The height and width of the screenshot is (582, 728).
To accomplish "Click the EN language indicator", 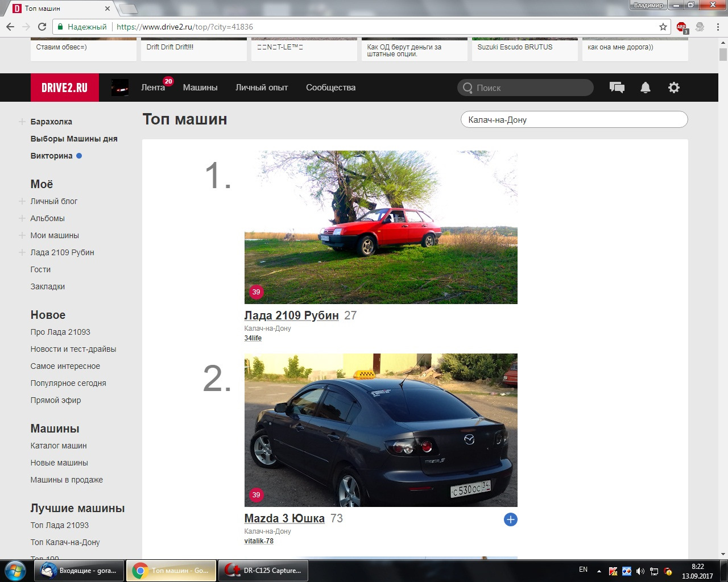I will [x=583, y=569].
